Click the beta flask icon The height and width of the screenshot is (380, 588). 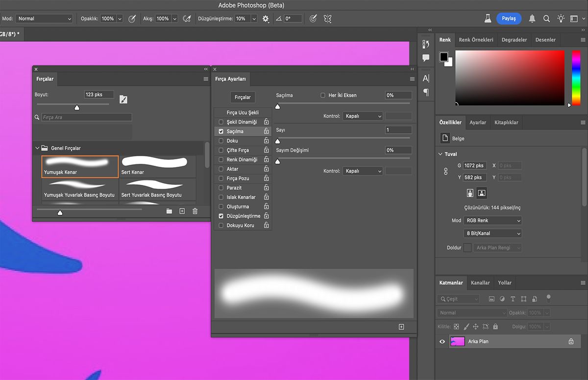tap(488, 19)
